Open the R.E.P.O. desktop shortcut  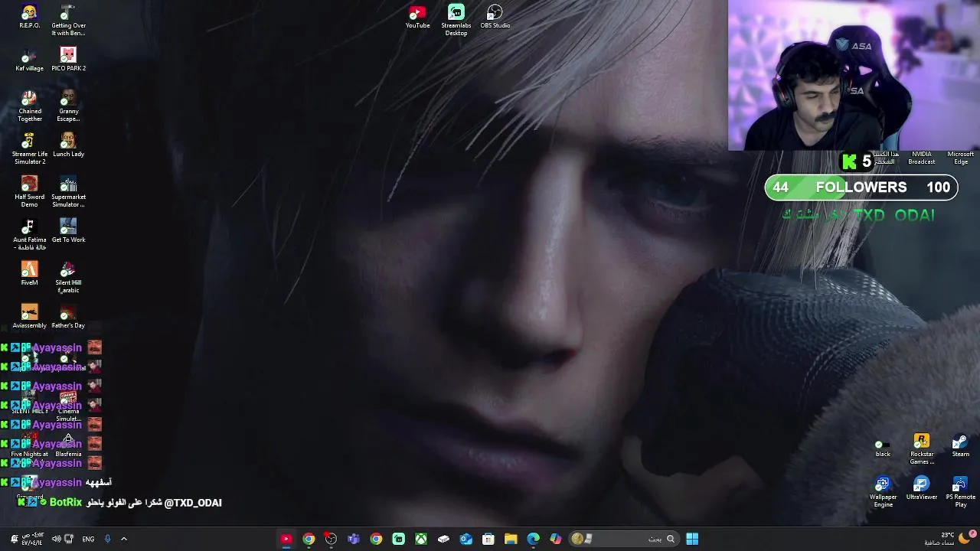tap(29, 17)
